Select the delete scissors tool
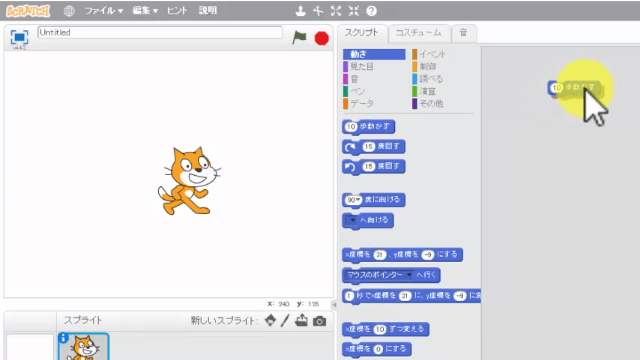Screen dimensions: 640x360 point(318,11)
